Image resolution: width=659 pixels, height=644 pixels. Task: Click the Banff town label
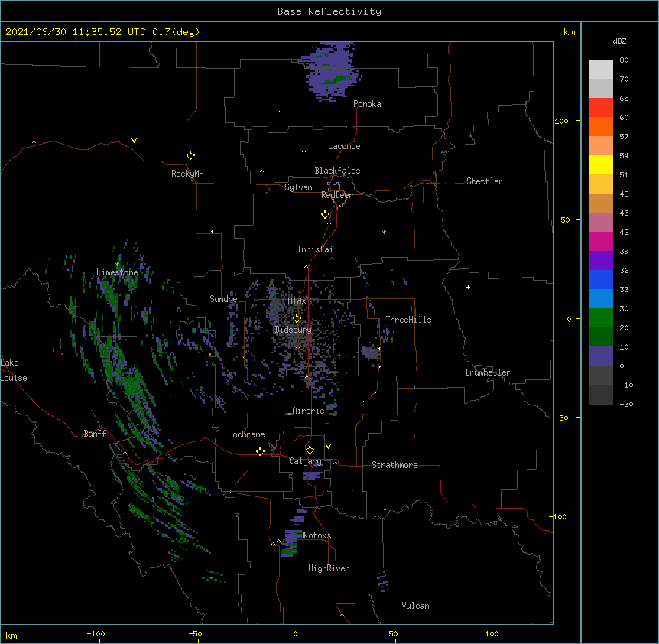point(95,434)
